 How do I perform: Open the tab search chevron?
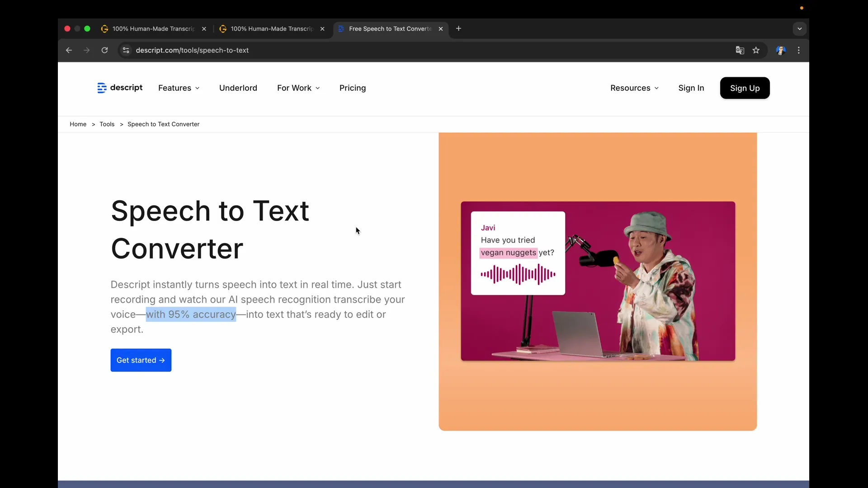tap(799, 28)
